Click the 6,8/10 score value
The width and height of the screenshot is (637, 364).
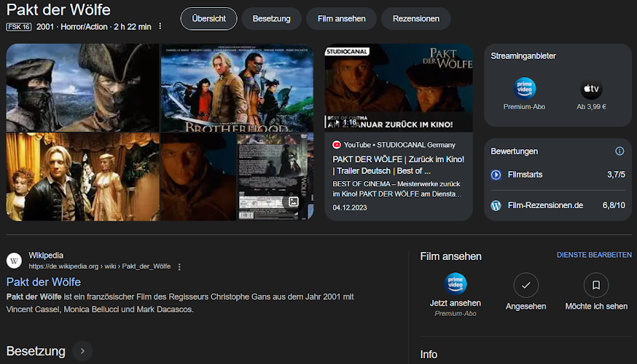tap(614, 205)
